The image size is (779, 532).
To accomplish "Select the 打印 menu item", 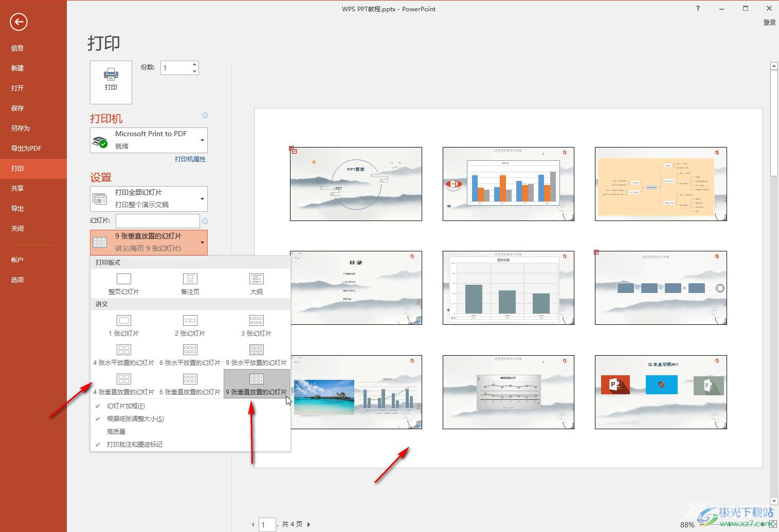I will click(33, 168).
